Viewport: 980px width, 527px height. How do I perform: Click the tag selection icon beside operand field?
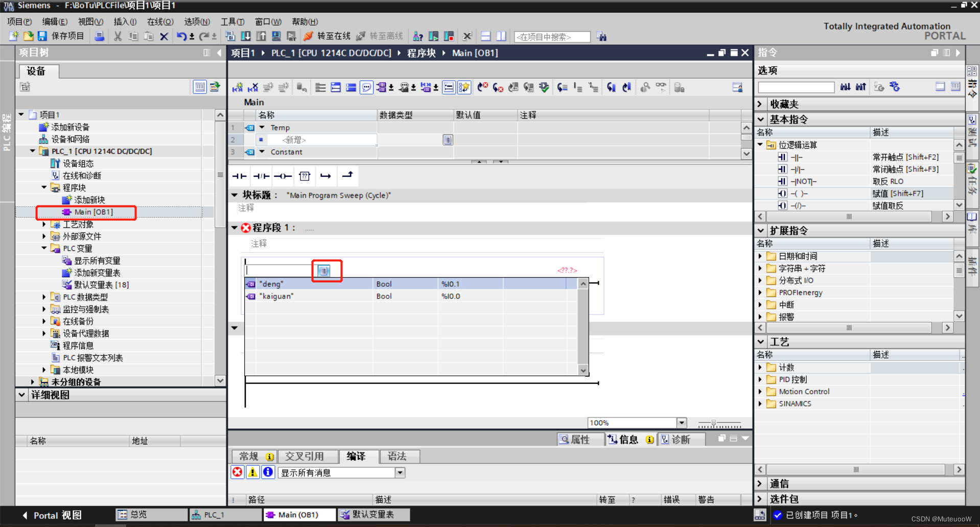(323, 270)
